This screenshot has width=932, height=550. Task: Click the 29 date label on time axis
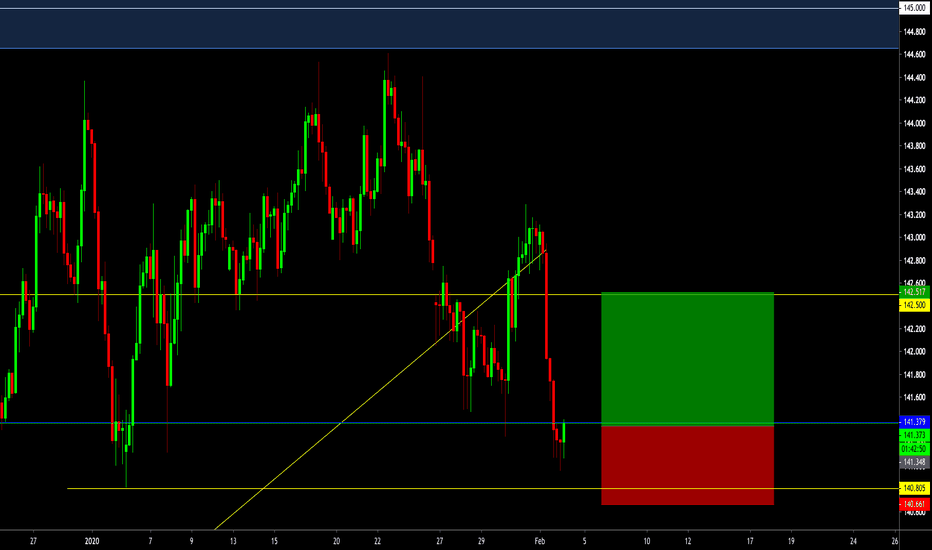[x=481, y=541]
